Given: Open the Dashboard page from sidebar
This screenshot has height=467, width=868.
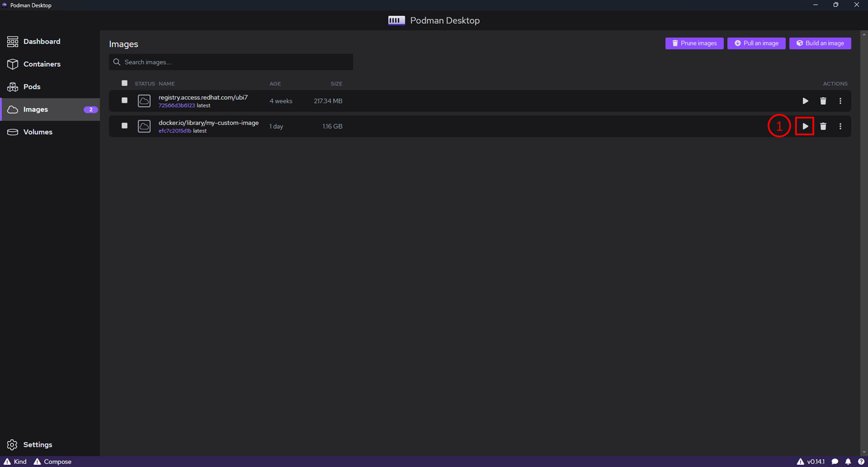Looking at the screenshot, I should (x=50, y=42).
